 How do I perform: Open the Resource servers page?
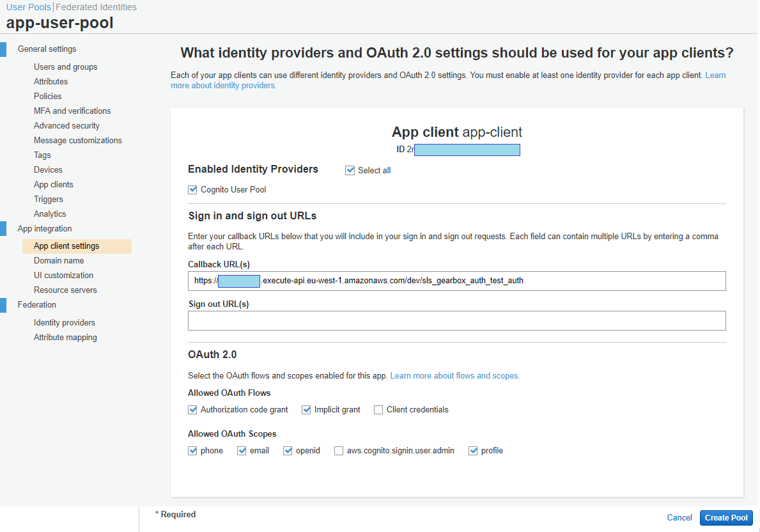pos(65,290)
